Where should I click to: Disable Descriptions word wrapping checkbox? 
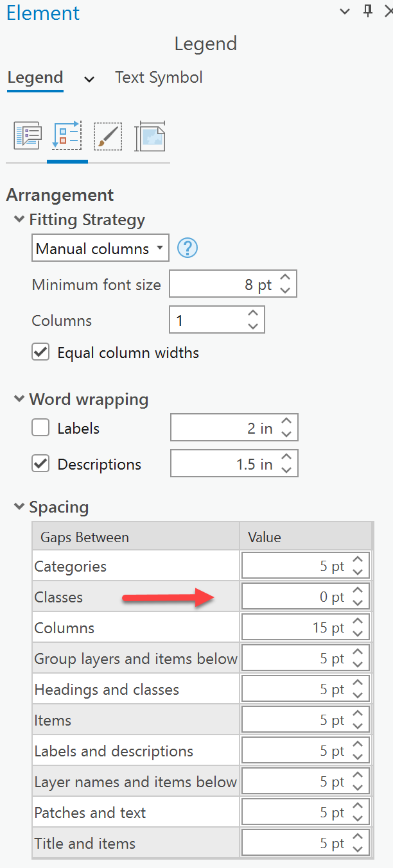click(41, 464)
